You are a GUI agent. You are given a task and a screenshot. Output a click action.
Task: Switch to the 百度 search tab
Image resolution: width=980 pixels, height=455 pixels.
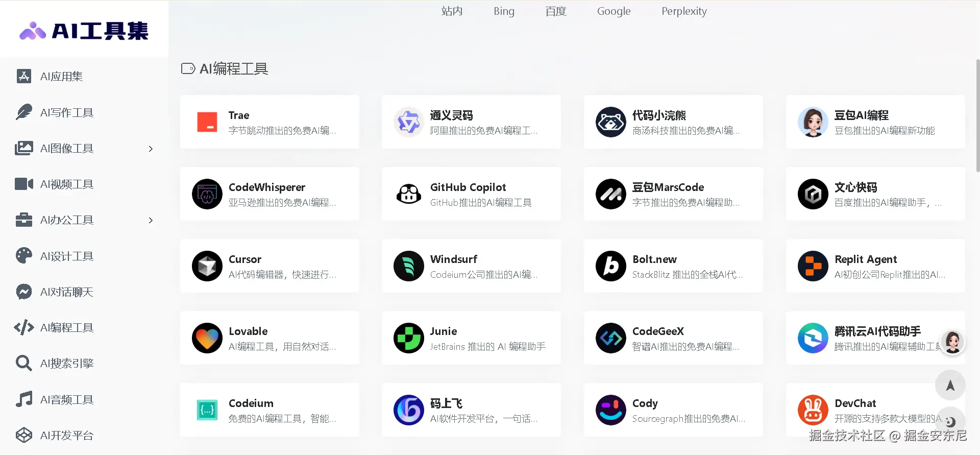[x=556, y=11]
